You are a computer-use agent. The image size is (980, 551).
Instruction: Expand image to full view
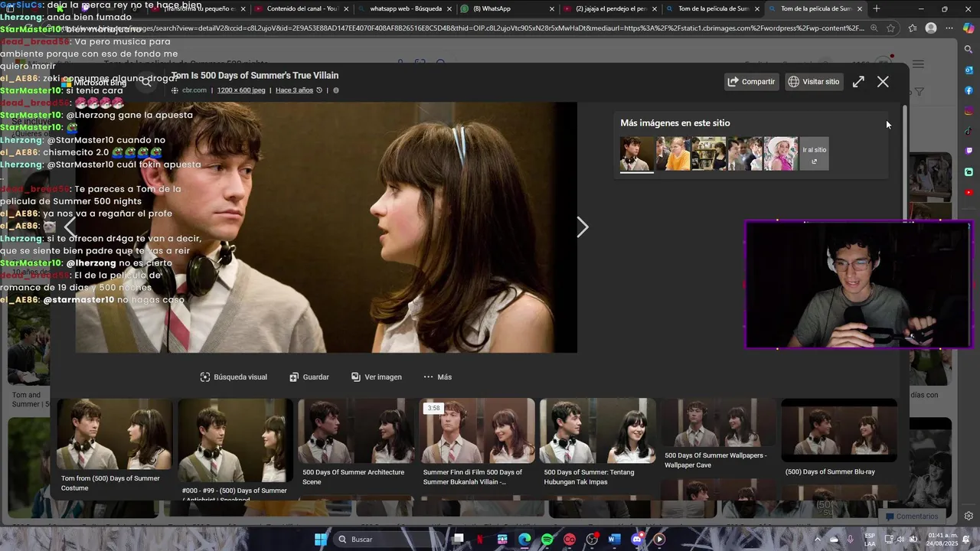tap(858, 81)
